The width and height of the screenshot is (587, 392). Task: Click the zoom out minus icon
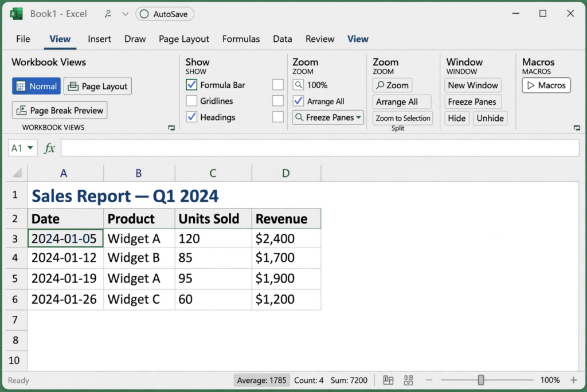[x=429, y=381]
